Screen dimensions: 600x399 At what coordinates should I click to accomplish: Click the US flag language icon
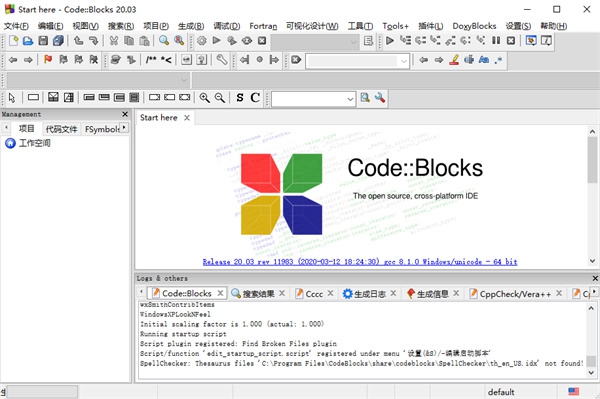click(x=574, y=392)
